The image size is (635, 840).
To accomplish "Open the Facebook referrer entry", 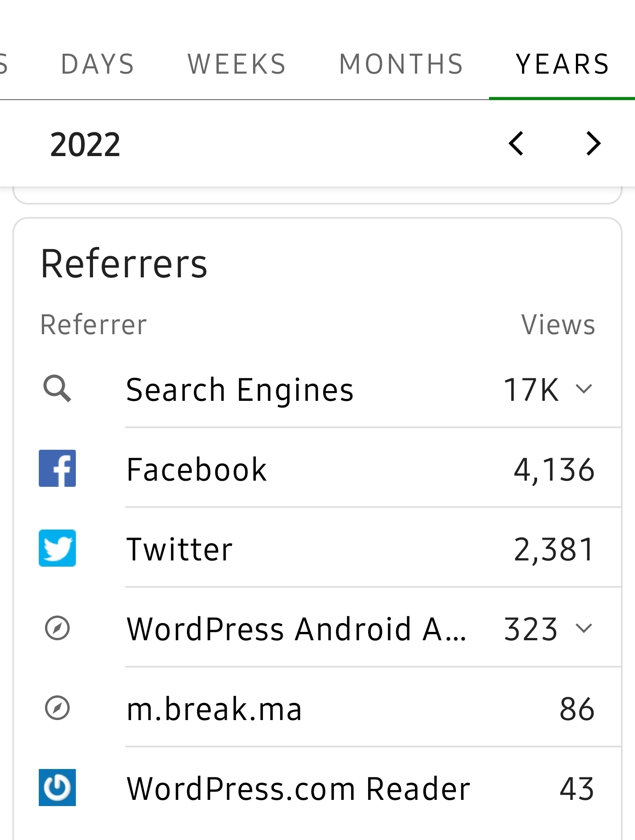I will click(x=197, y=469).
